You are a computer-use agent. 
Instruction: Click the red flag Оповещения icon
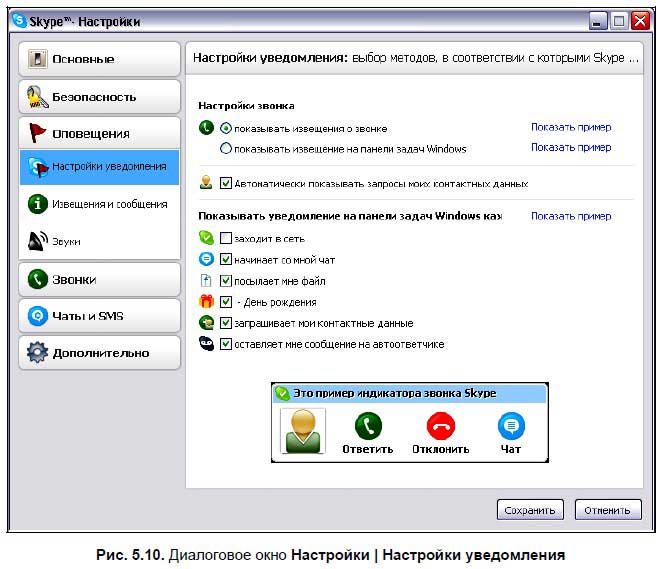[x=37, y=133]
